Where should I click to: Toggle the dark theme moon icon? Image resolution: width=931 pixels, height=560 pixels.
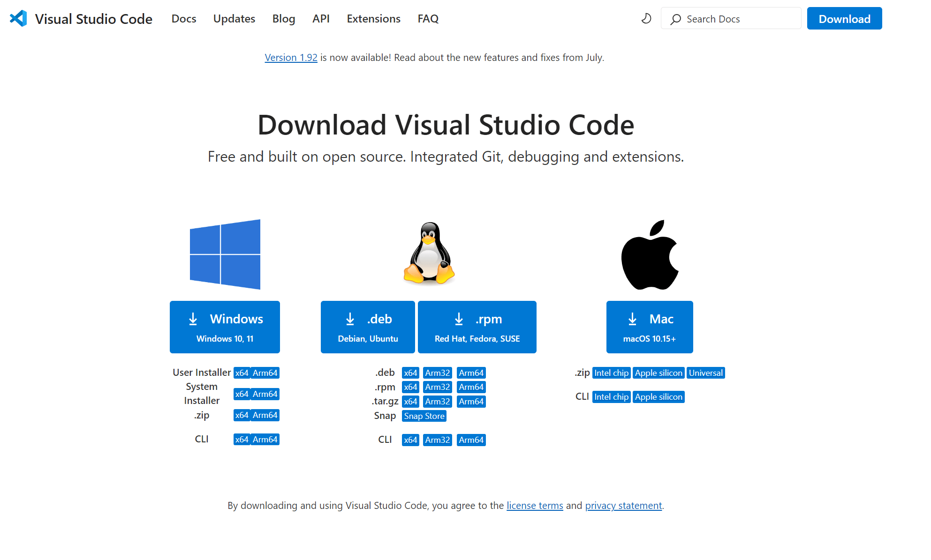click(646, 19)
